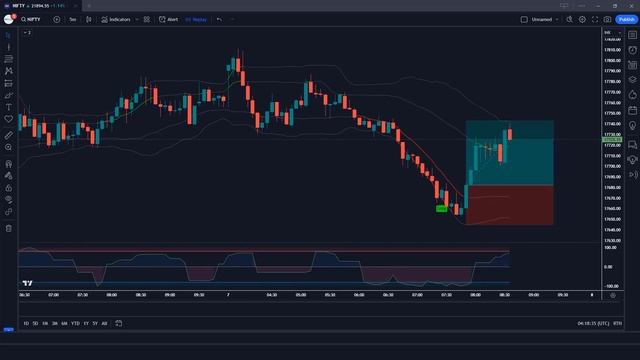
Task: Open the patterns drawing tool
Action: tap(8, 71)
